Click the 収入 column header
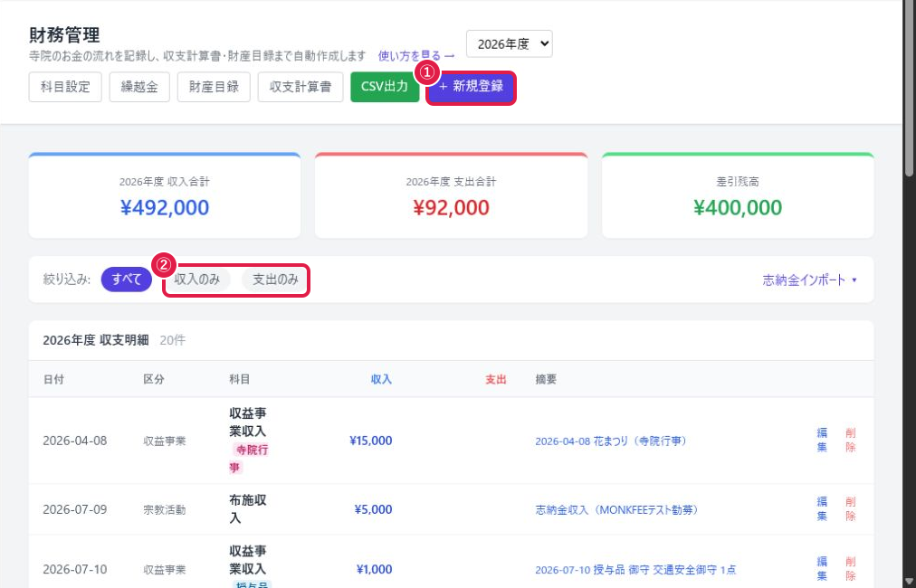 381,380
